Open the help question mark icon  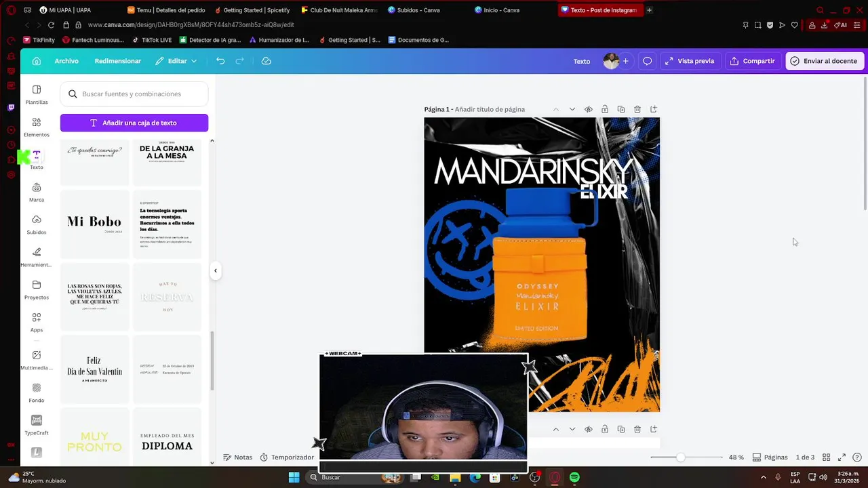[857, 457]
